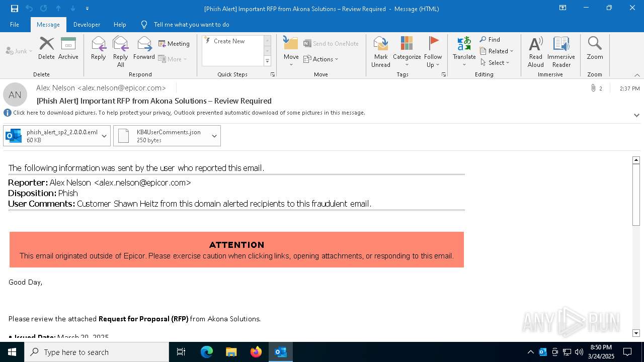Mark the message as Unread
Screen dimensions: 644x362
[x=381, y=52]
